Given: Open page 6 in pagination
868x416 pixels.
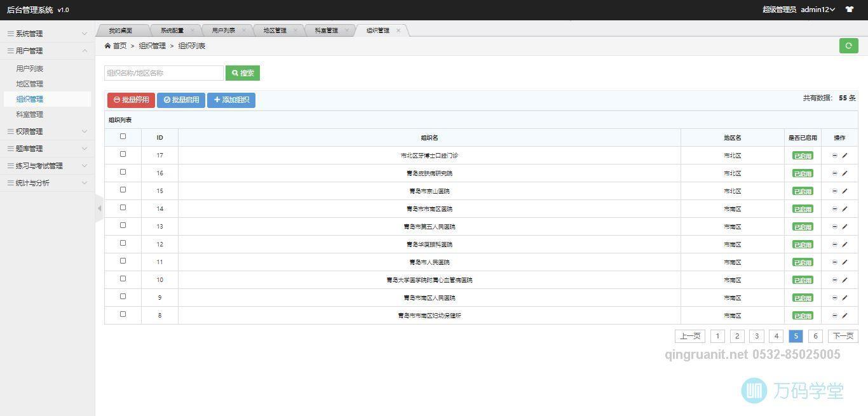Looking at the screenshot, I should pos(815,335).
